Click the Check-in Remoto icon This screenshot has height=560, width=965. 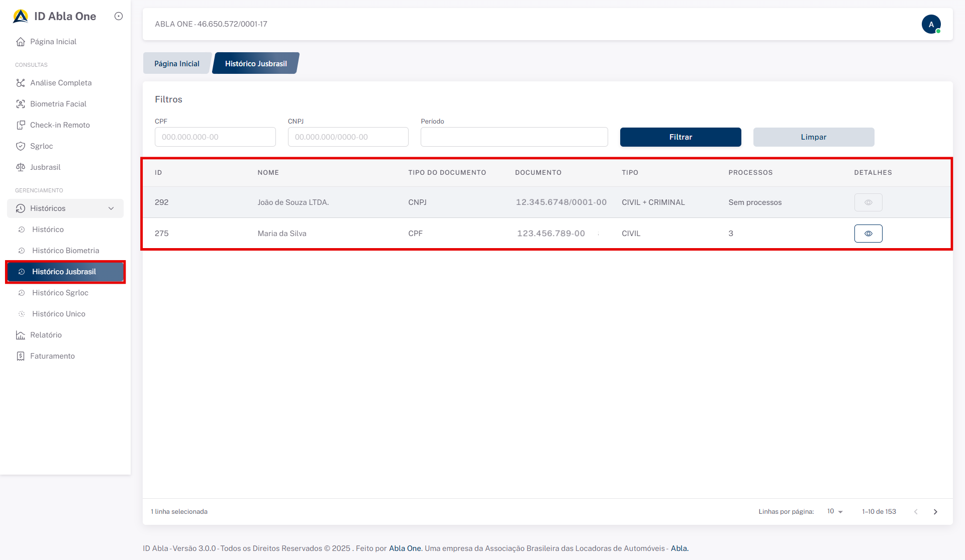click(20, 125)
